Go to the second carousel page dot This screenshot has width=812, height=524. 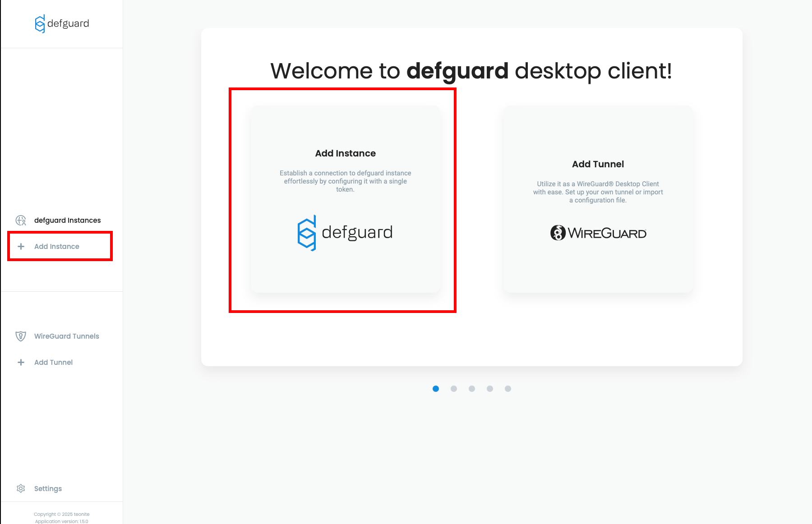pos(454,389)
